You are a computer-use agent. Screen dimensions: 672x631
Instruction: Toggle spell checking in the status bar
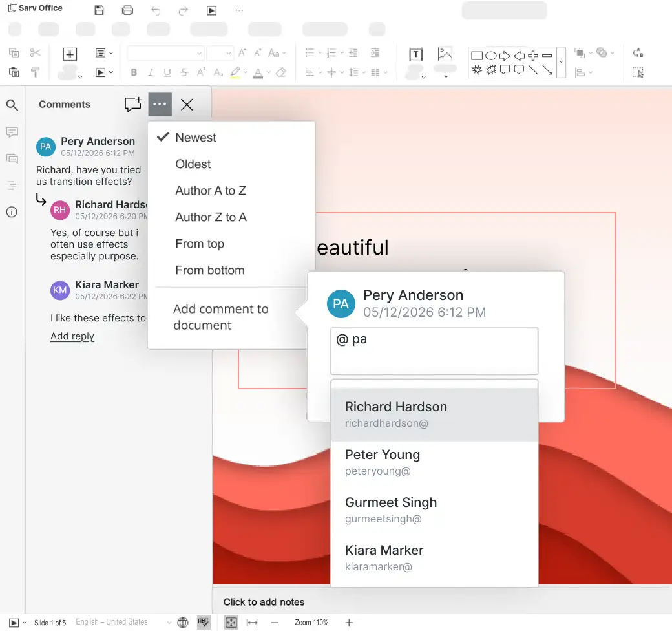tap(204, 623)
